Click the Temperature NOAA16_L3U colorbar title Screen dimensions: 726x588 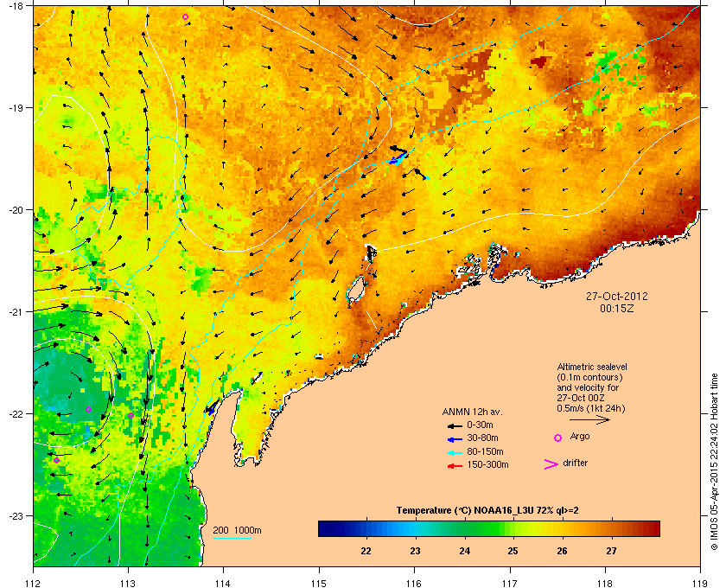(487, 511)
